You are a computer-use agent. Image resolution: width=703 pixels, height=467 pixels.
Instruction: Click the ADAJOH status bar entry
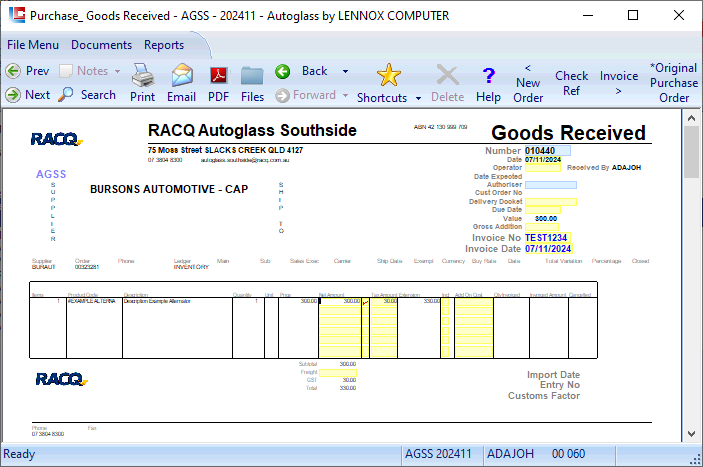pyautogui.click(x=510, y=454)
